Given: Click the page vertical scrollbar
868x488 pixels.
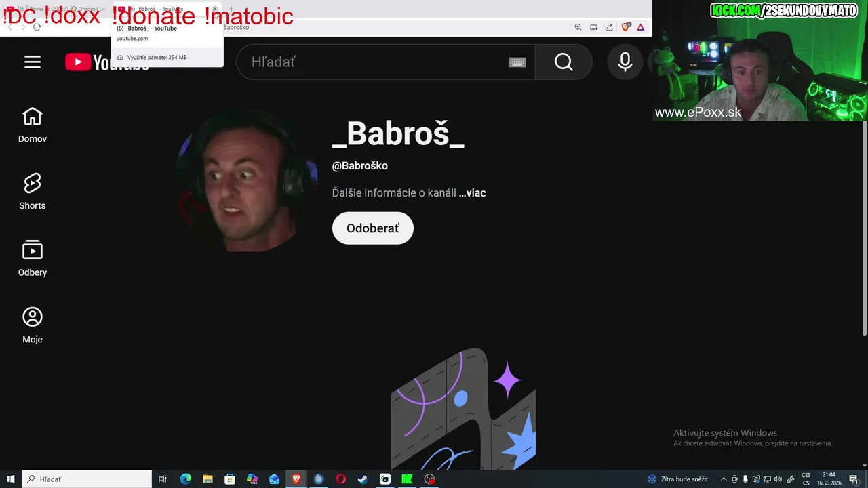Looking at the screenshot, I should (865, 228).
